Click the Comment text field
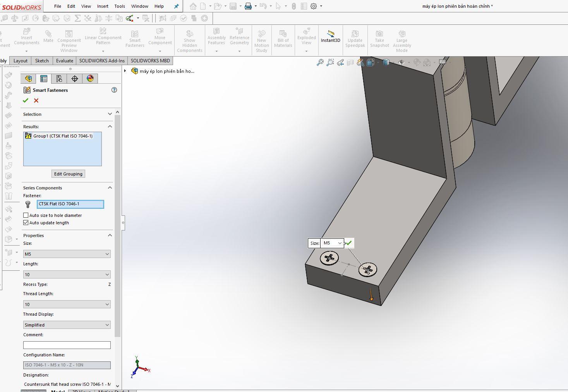Viewport: 568px width, 392px height. coord(67,345)
